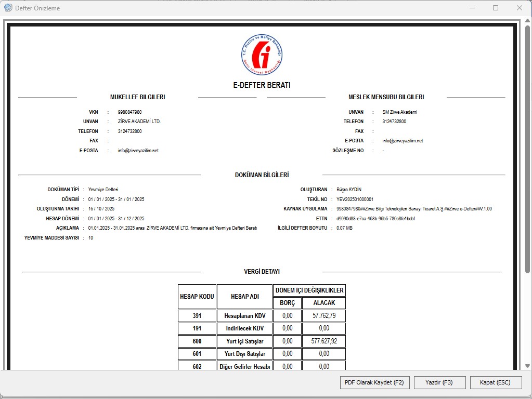The width and height of the screenshot is (532, 399).
Task: Click the creator name Büşra AYDİN
Action: click(349, 190)
